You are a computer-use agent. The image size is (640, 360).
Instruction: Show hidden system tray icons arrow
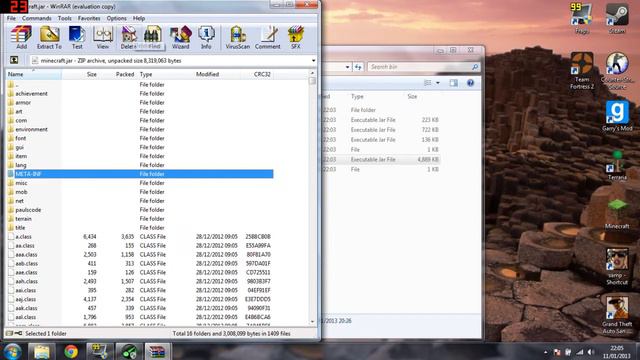point(546,352)
